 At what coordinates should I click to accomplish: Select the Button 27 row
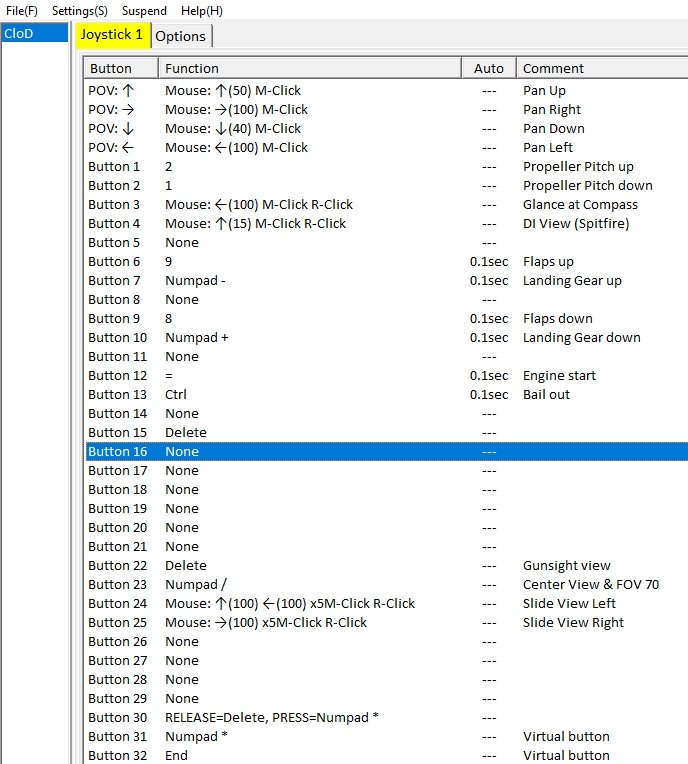pos(387,661)
